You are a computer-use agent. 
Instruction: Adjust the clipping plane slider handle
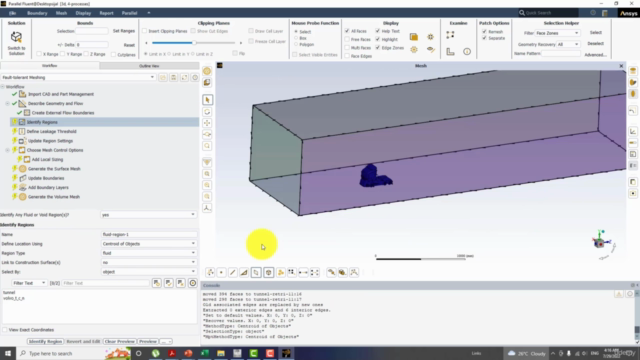[194, 42]
